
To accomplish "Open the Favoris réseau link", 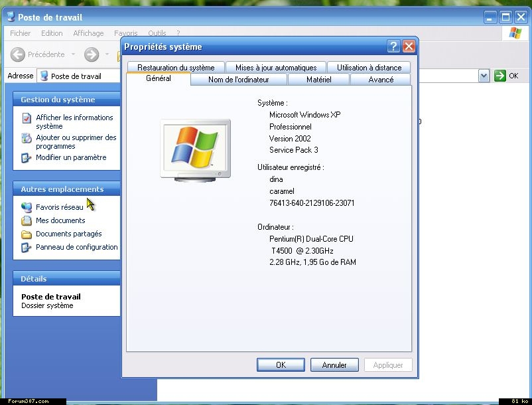I will tap(60, 207).
